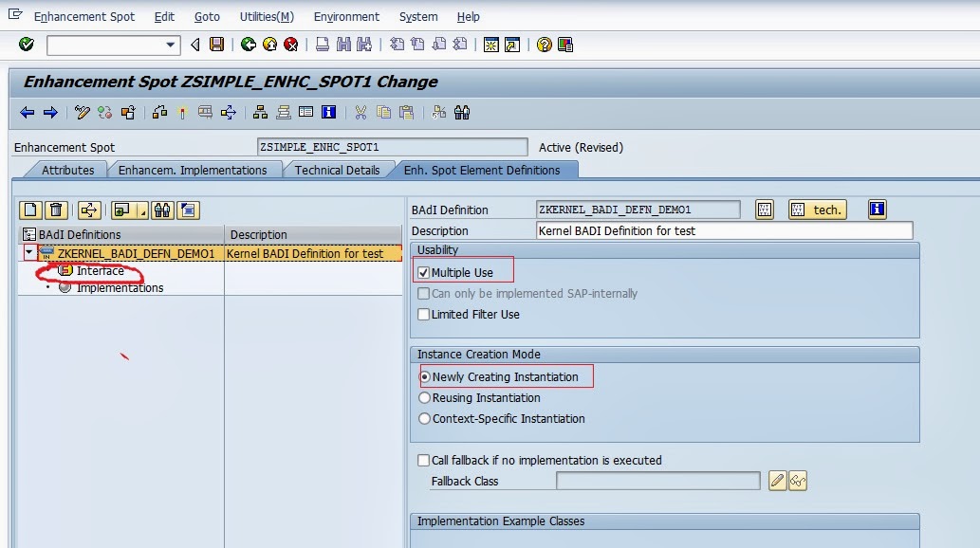Click the Find (binoculars) icon above BAdI Definitions

click(x=162, y=210)
